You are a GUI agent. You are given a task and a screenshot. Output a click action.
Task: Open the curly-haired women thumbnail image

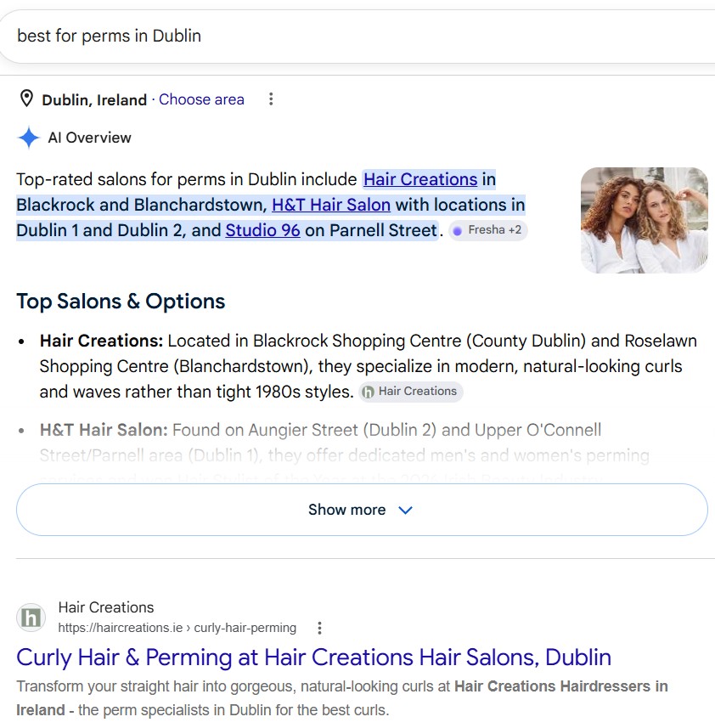point(645,220)
